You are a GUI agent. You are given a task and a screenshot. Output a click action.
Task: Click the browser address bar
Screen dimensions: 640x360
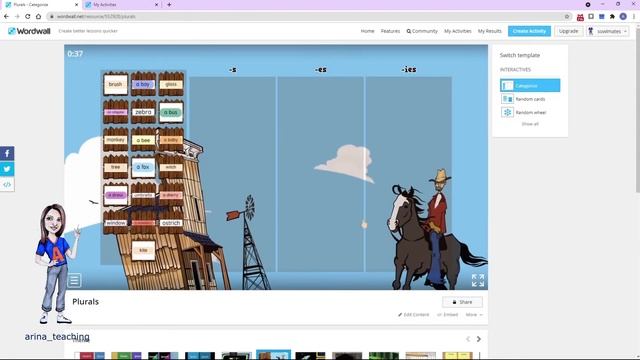[x=306, y=16]
